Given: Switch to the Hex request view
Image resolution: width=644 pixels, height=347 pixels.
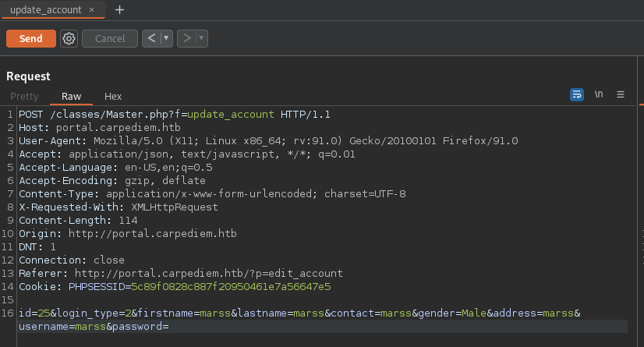Looking at the screenshot, I should (x=113, y=96).
